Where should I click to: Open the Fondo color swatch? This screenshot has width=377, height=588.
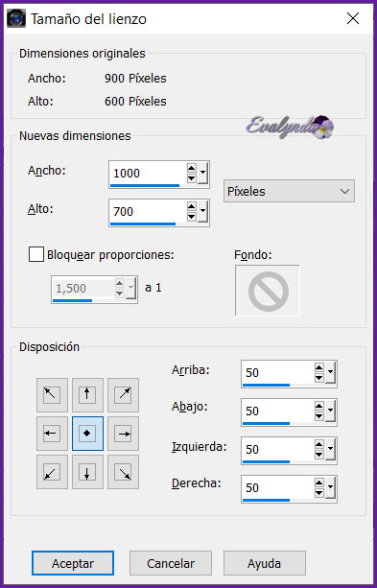click(x=268, y=291)
